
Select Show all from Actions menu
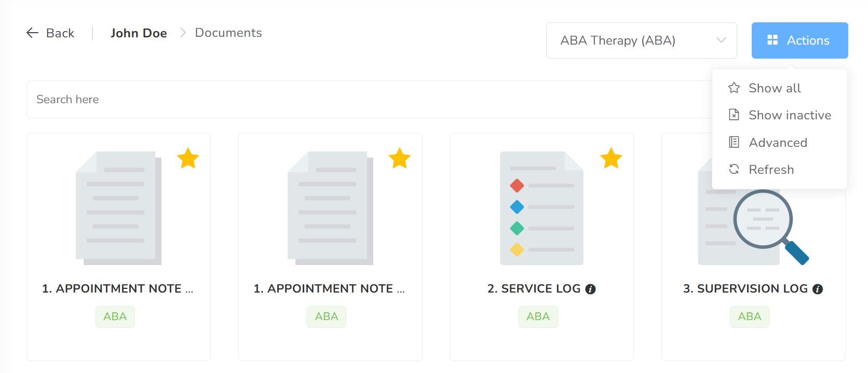click(775, 88)
